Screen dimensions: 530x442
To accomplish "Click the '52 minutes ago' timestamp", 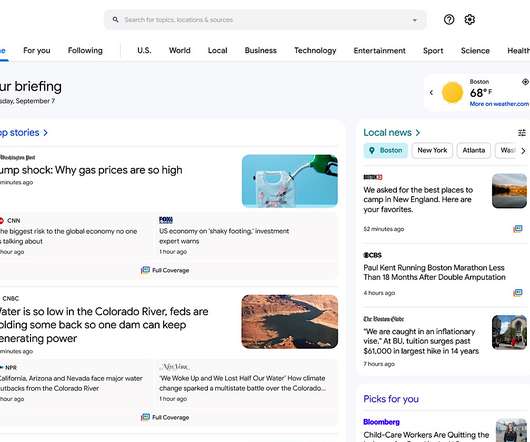I will [384, 229].
